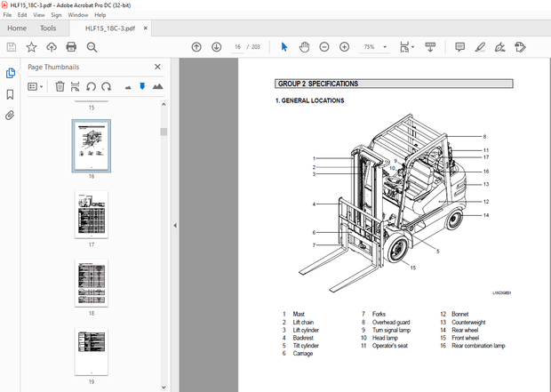
Task: Open the Attachments paperclip panel
Action: 10,116
